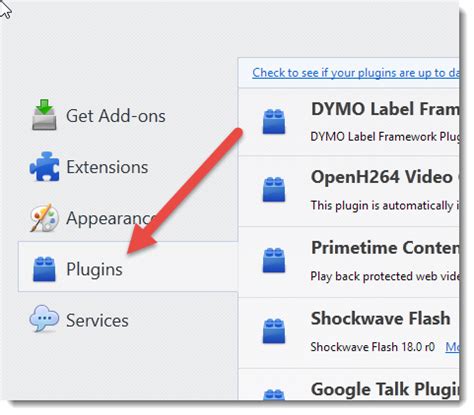Click the OpenH264 Video plugin brick icon
This screenshot has height=415, width=474.
274,190
